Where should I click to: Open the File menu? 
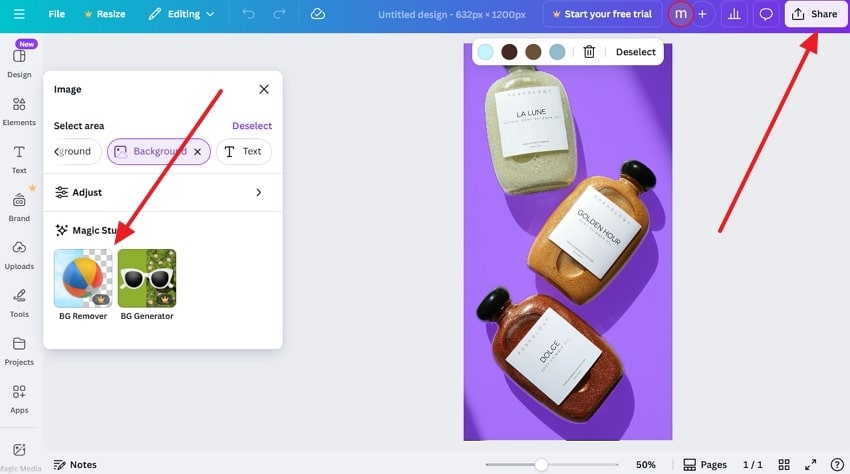tap(56, 14)
